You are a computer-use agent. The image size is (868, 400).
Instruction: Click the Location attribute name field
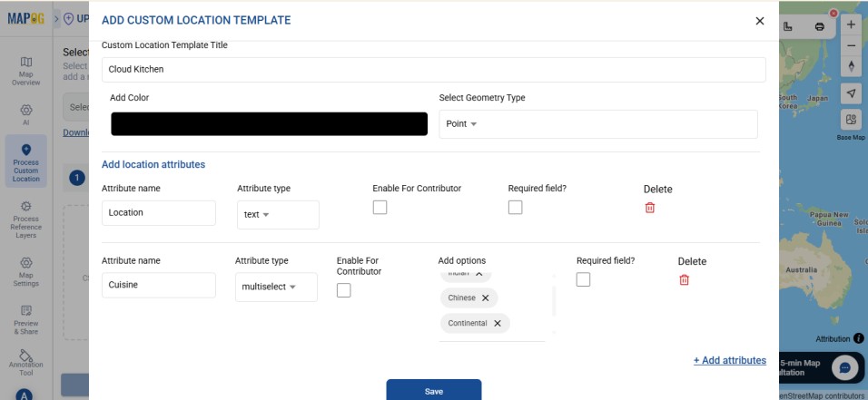(x=158, y=213)
